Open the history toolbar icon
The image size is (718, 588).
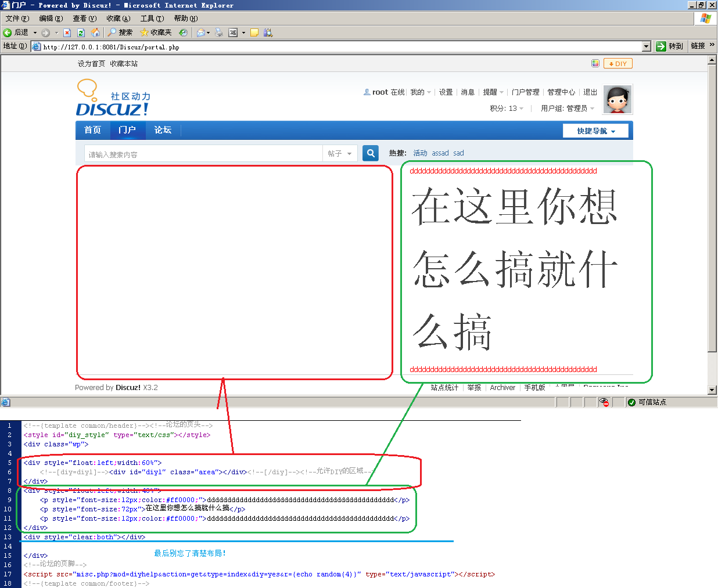point(183,33)
